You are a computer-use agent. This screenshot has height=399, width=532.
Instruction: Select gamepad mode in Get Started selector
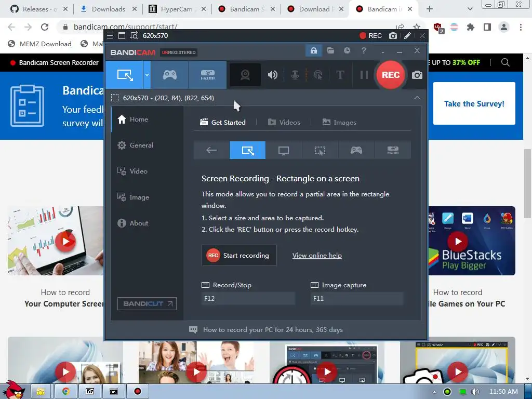pyautogui.click(x=356, y=150)
